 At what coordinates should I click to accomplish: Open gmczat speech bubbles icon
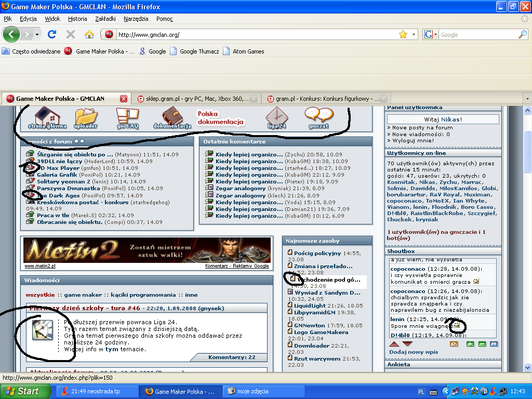tap(318, 116)
